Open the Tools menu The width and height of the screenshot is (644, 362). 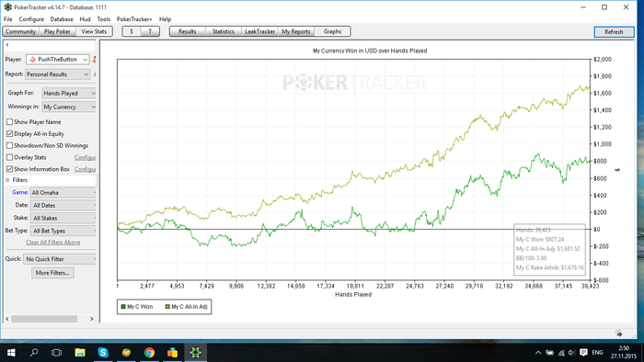click(103, 19)
